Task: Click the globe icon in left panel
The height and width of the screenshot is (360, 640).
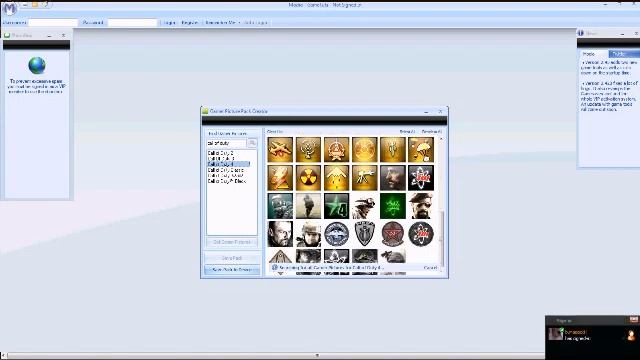Action: pyautogui.click(x=37, y=65)
